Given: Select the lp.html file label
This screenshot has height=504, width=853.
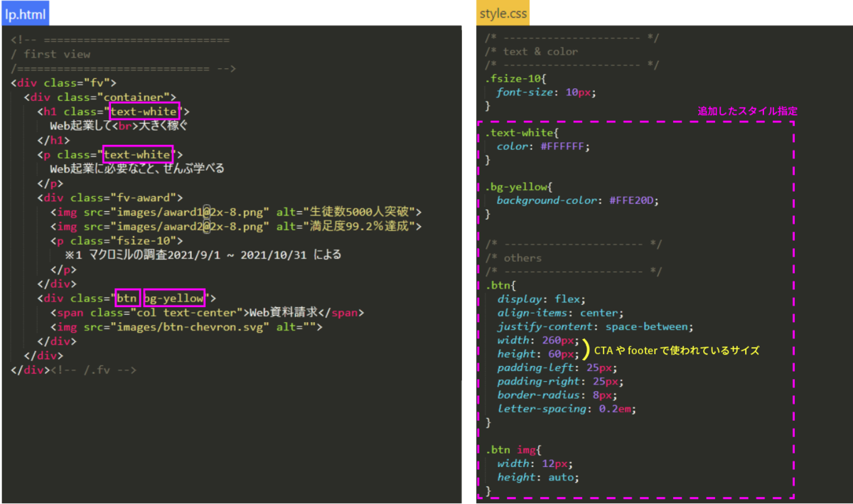Looking at the screenshot, I should [26, 12].
